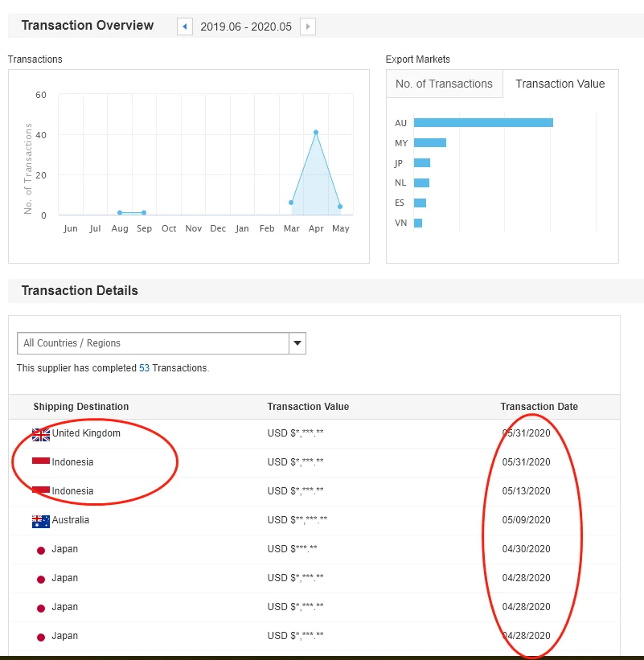Click the AU bar in Export Markets
Image resolution: width=644 pixels, height=660 pixels.
pyautogui.click(x=483, y=123)
